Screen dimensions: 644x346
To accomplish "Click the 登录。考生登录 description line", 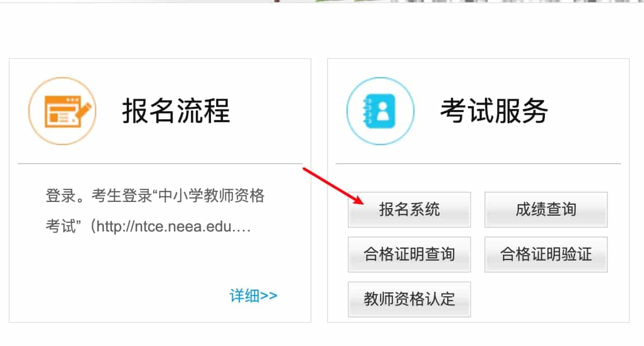I will coord(155,195).
